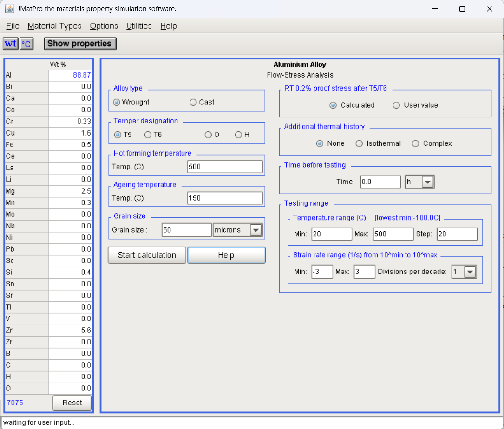This screenshot has width=504, height=429.
Task: Click the Cr value 0.23 cell
Action: (70, 122)
